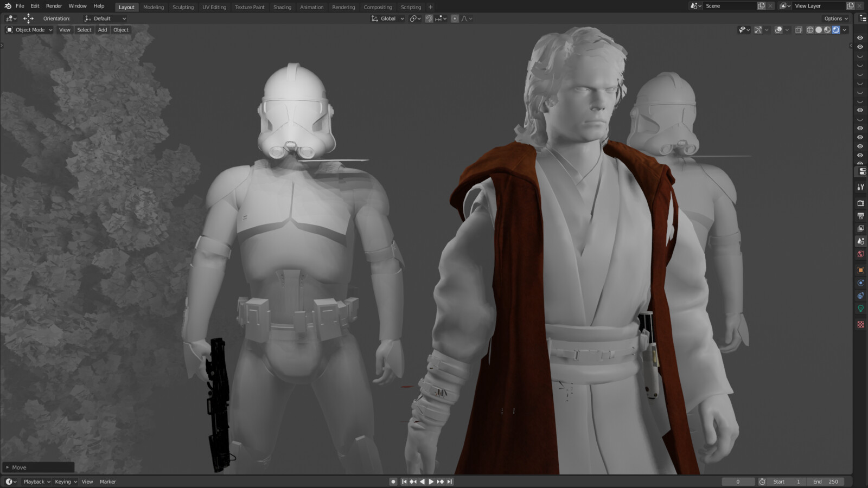Open the View Layer properties tab (image stack icon)
868x488 pixels.
(x=860, y=228)
